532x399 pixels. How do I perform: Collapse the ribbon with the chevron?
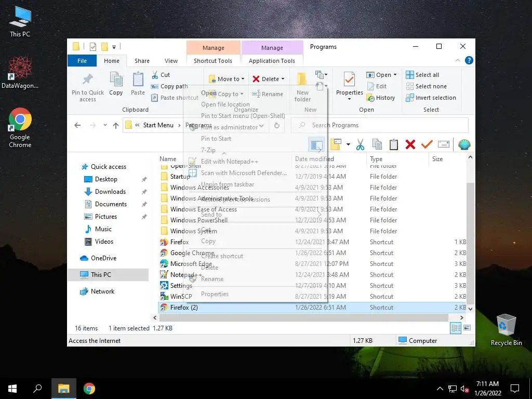coord(457,60)
